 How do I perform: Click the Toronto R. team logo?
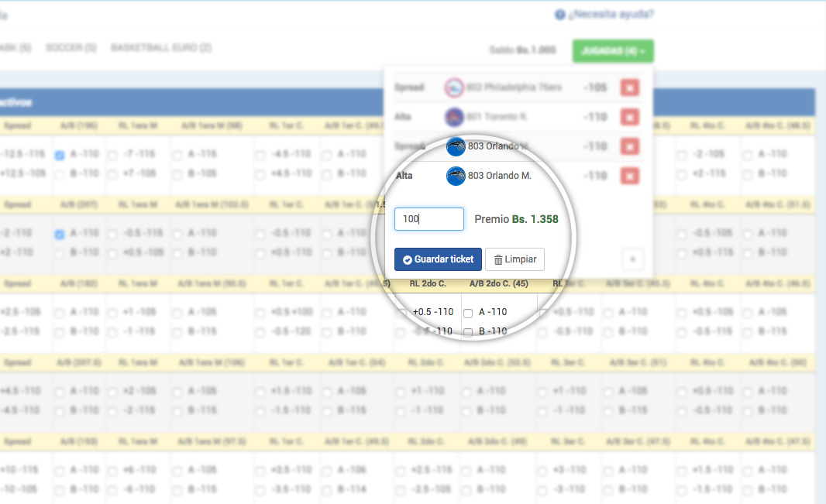[x=454, y=117]
